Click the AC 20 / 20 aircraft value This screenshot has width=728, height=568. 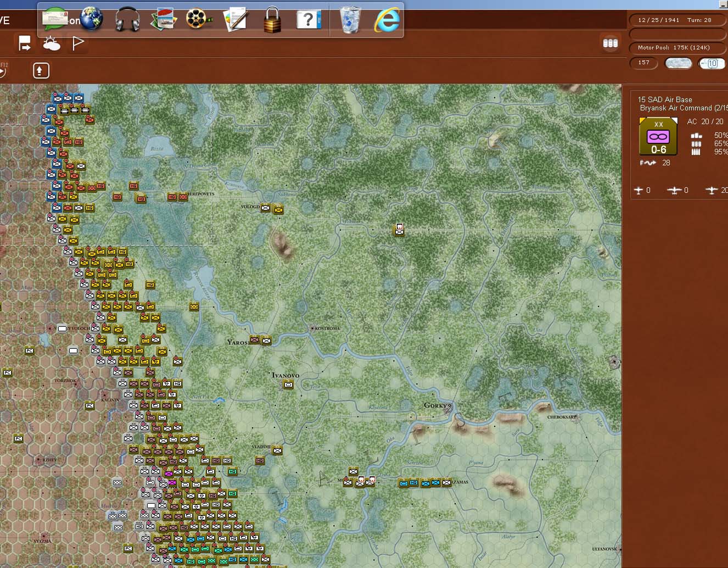705,121
